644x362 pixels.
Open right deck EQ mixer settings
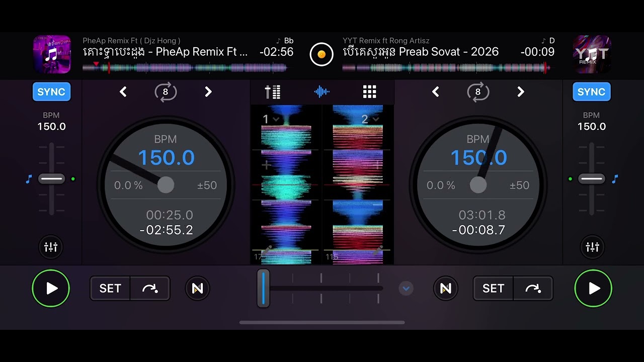pos(593,247)
